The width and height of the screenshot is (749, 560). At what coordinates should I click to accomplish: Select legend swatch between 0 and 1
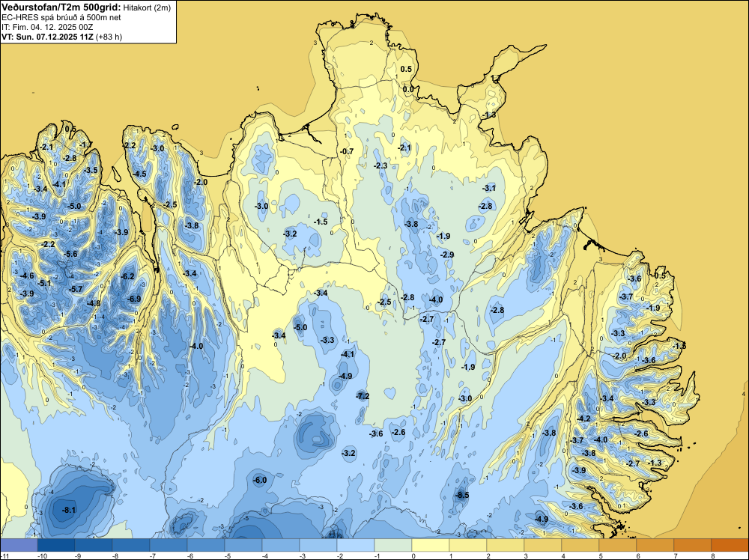[x=431, y=545]
